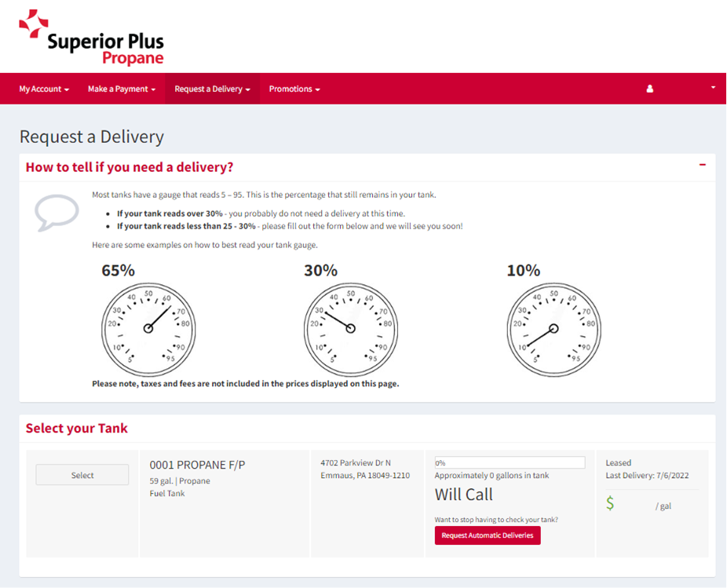Image resolution: width=727 pixels, height=588 pixels.
Task: Click 'Approximately 0 gallons in tank' text
Action: 491,475
